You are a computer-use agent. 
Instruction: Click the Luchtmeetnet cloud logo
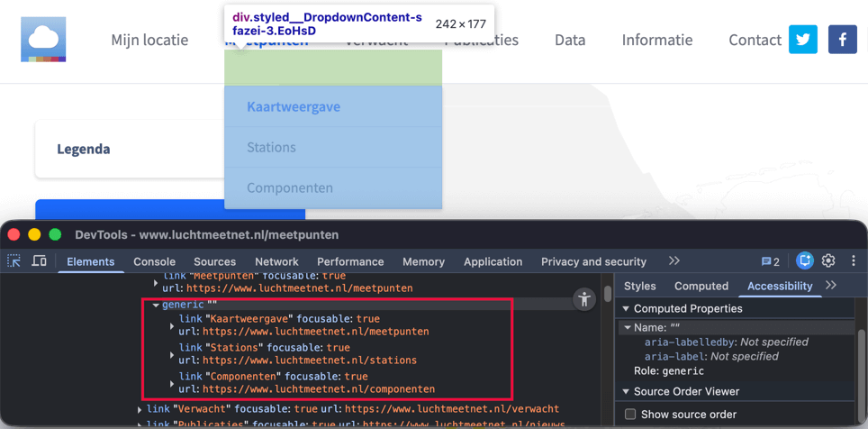44,41
